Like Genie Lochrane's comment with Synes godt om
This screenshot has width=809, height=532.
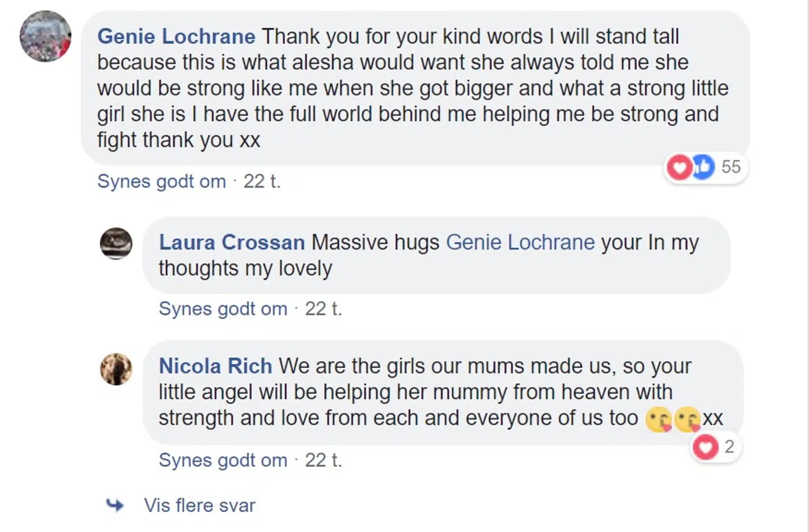tap(161, 181)
